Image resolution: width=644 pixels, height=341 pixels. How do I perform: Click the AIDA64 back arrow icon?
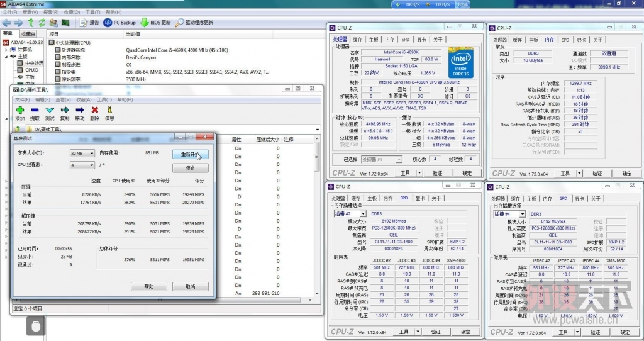click(6, 23)
